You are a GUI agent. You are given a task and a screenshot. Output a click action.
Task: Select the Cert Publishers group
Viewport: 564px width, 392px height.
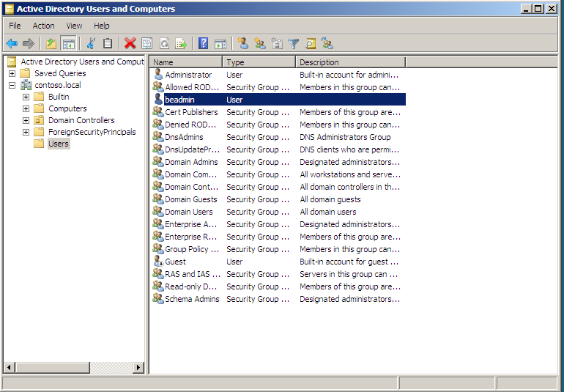191,112
